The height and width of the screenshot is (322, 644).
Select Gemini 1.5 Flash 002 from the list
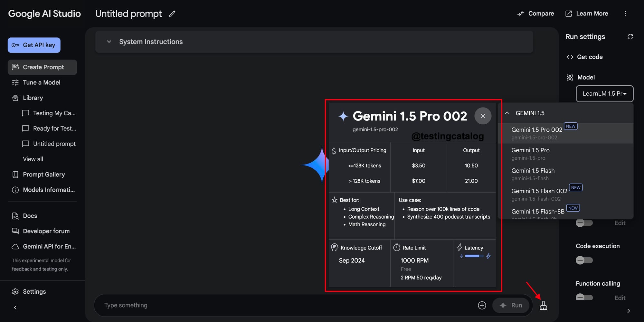(539, 191)
